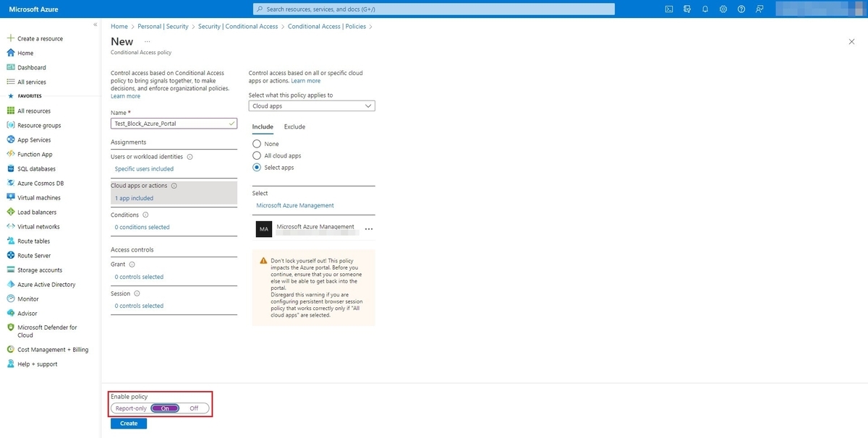Switch to the Include tab
Image resolution: width=868 pixels, height=438 pixels.
263,126
